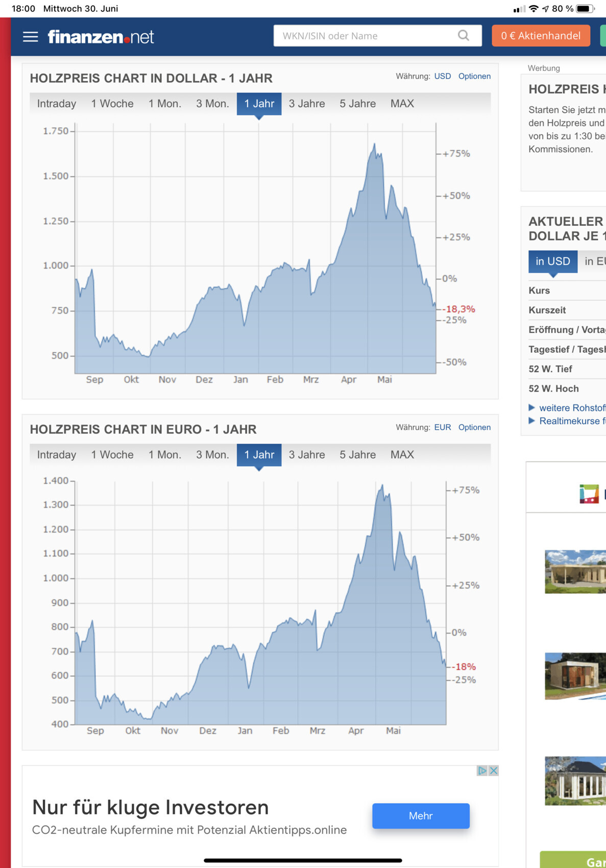Click the search magnifier icon
This screenshot has width=606, height=868.
click(x=463, y=36)
